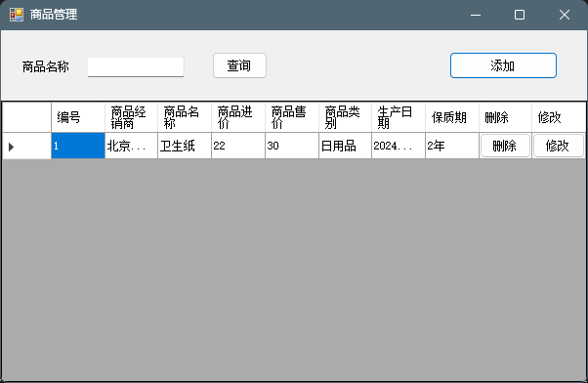Focus the 商品名称 search input field

point(136,66)
